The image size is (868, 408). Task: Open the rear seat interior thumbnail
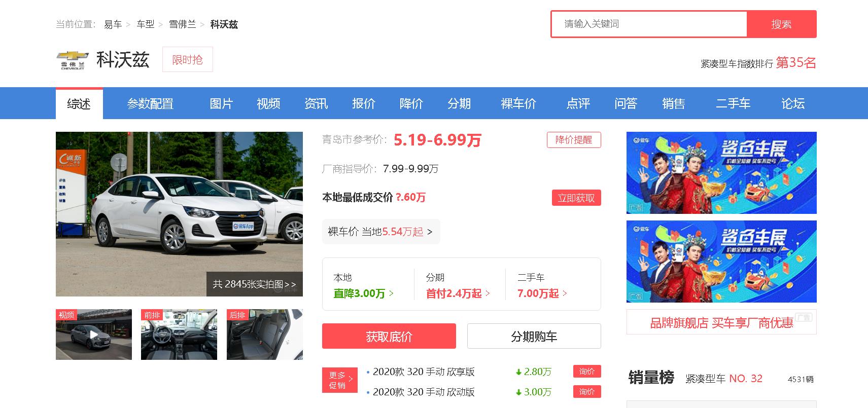click(264, 335)
